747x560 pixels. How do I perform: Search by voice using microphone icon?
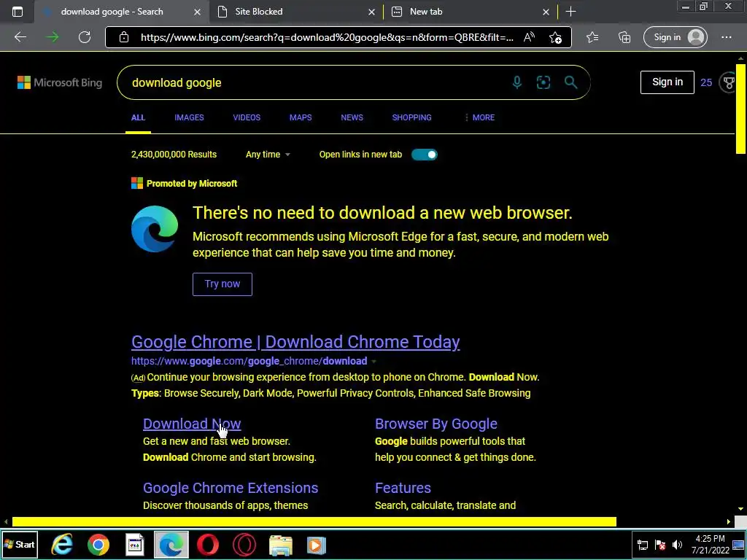tap(517, 82)
